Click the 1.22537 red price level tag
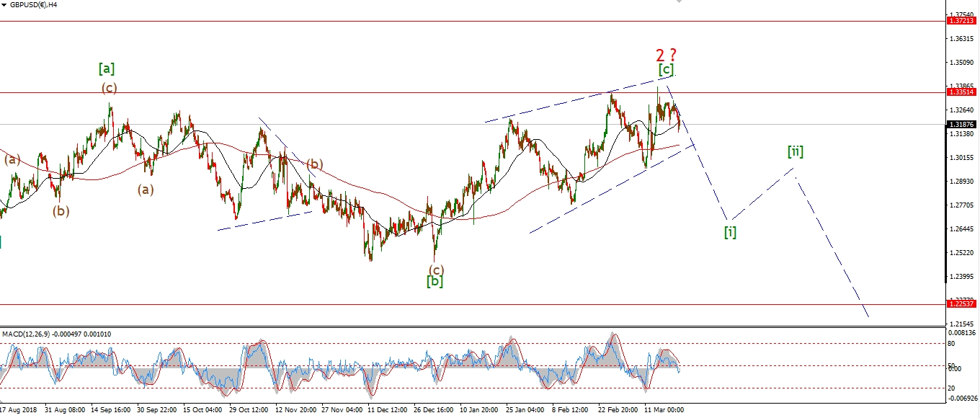Image resolution: width=980 pixels, height=418 pixels. tap(962, 304)
